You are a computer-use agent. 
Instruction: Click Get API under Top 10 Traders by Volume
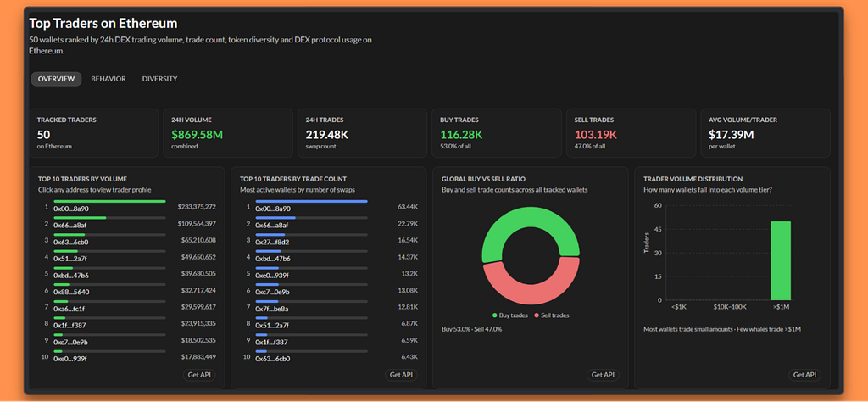coord(199,375)
